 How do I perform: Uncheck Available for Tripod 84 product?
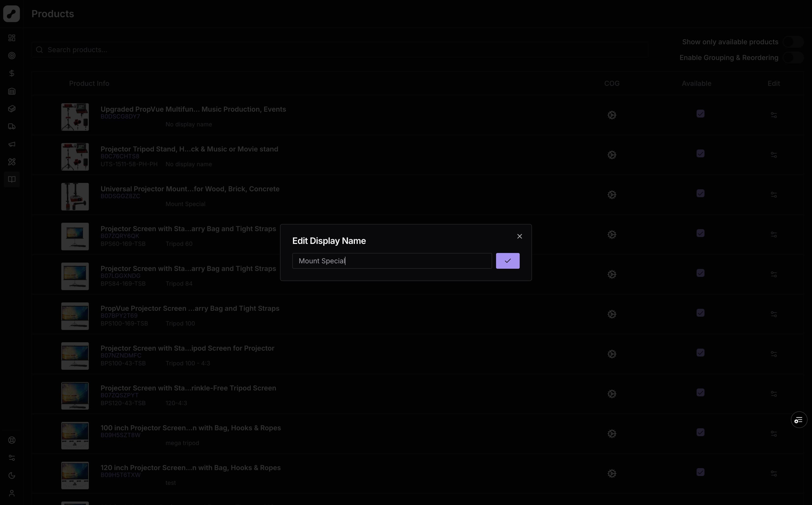click(700, 273)
